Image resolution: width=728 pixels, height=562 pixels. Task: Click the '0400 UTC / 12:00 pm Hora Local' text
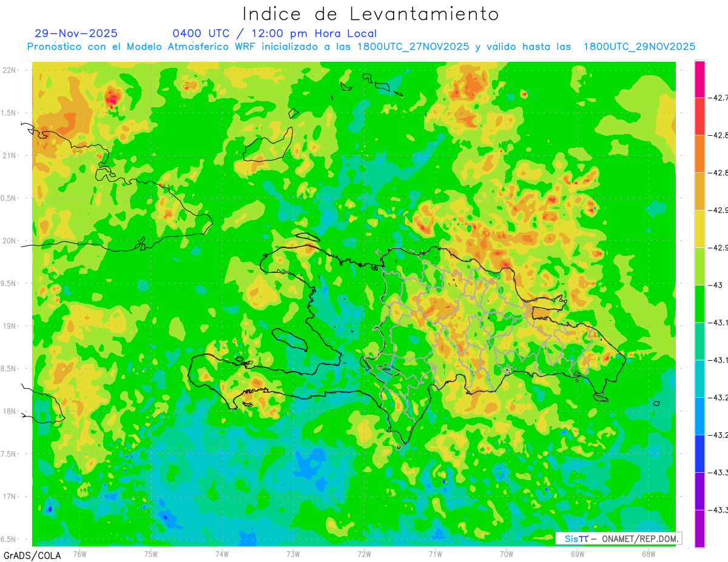click(275, 33)
